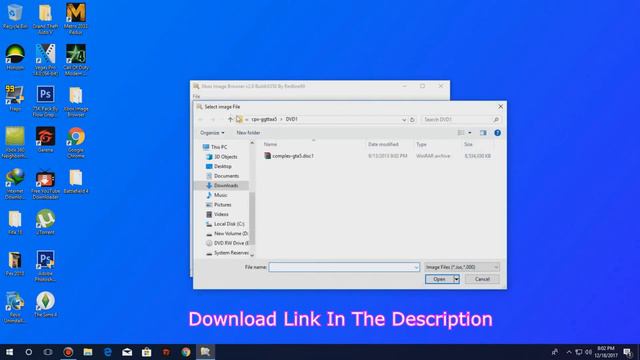The image size is (640, 360).
Task: Open the Organize dropdown menu
Action: (212, 133)
